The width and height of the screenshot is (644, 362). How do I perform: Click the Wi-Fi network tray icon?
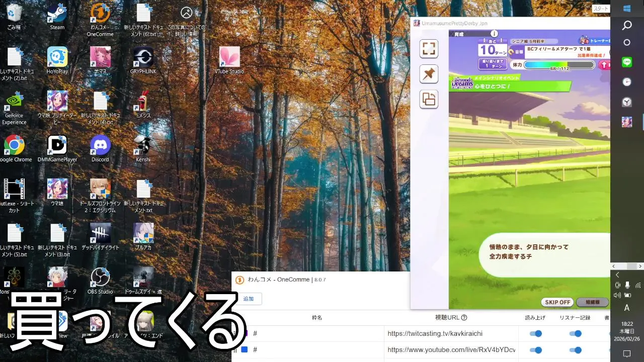coord(638,285)
